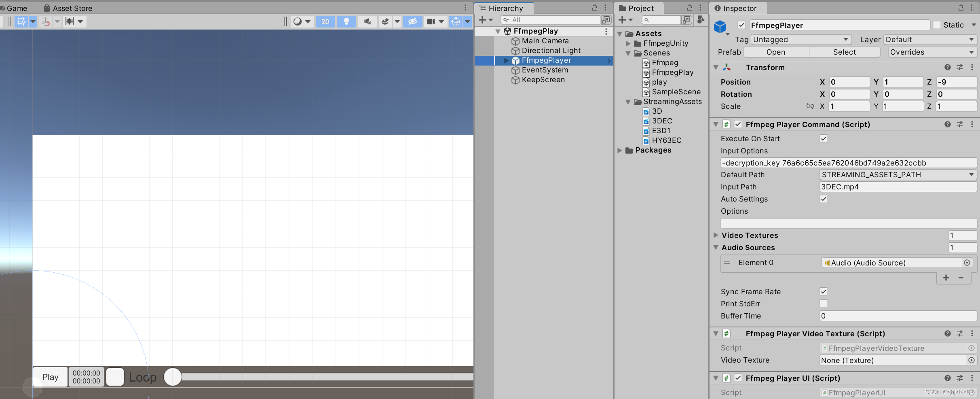Unmute scene audio with the speaker icon
Image resolution: width=980 pixels, height=399 pixels.
point(367,21)
